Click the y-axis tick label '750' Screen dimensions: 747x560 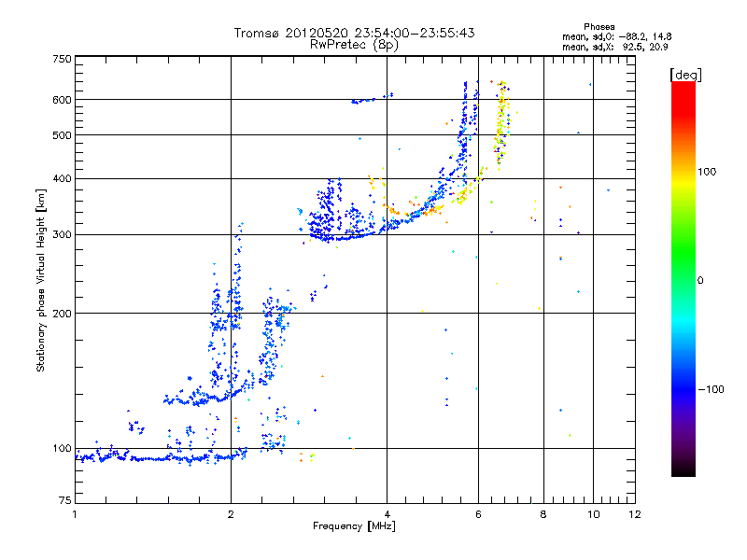(x=62, y=59)
